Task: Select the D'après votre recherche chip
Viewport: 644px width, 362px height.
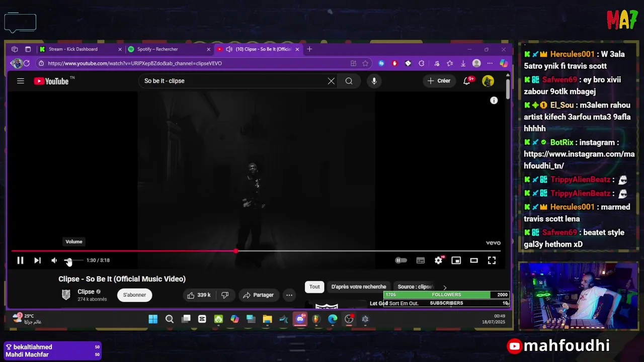Action: click(x=359, y=287)
